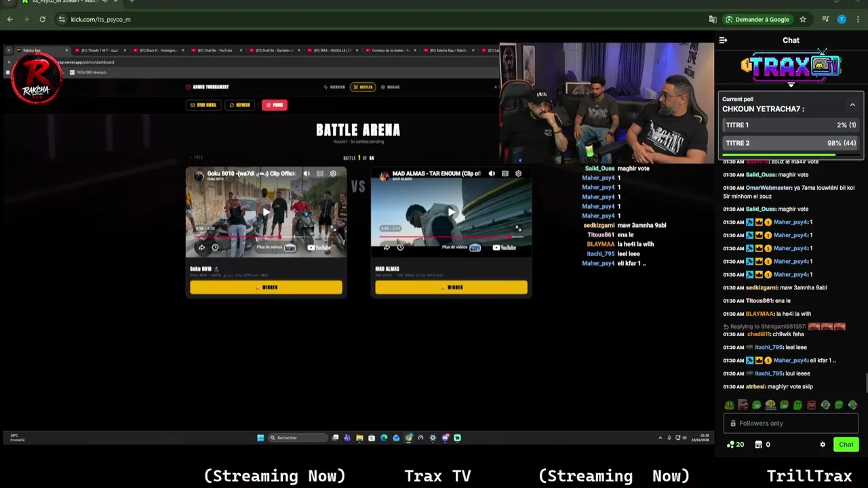
Task: Switch to the Overview tab
Action: [334, 87]
